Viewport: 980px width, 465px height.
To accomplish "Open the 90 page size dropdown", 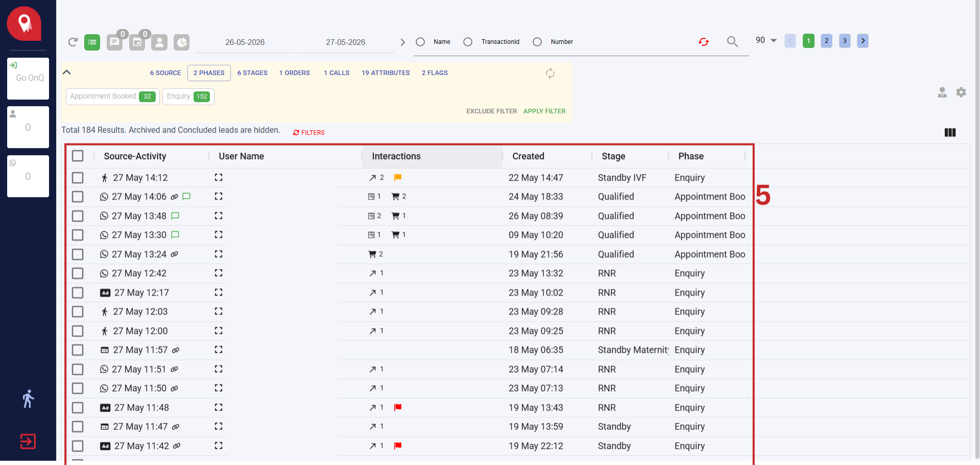I will (x=766, y=40).
